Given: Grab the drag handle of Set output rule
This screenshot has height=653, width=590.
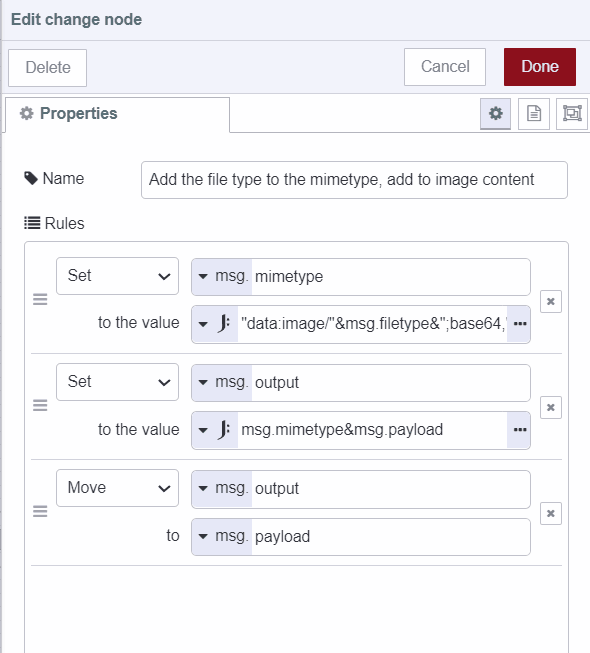Looking at the screenshot, I should 40,405.
